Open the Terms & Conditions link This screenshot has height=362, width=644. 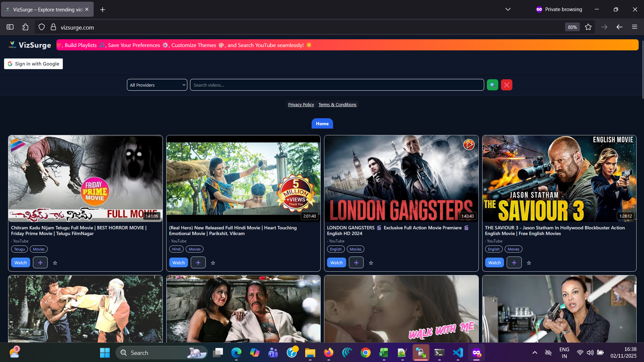[x=337, y=104]
